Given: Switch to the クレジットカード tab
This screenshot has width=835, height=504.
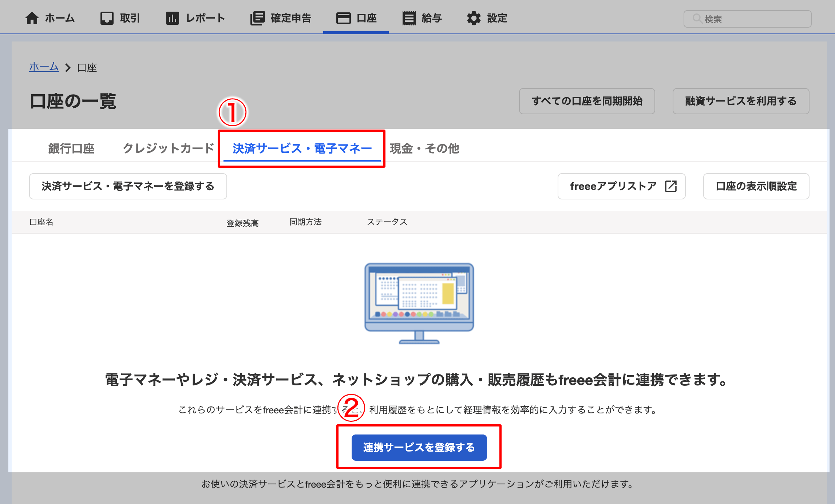Looking at the screenshot, I should pos(169,148).
